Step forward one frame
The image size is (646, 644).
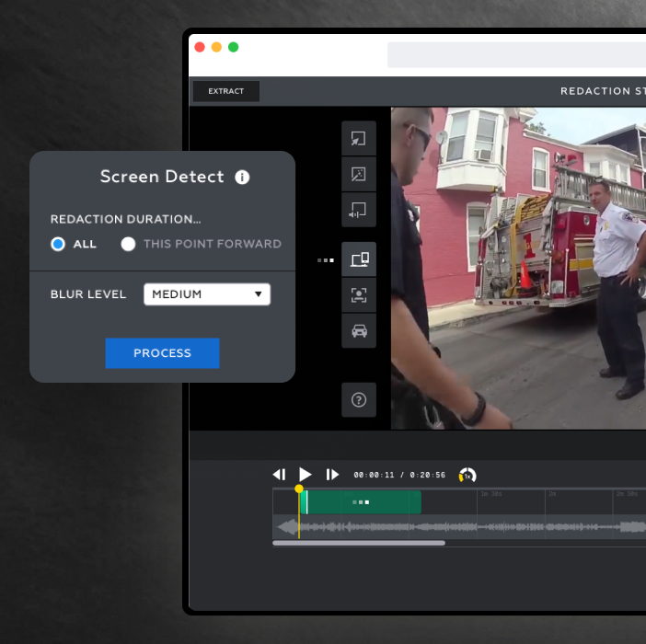(x=332, y=475)
